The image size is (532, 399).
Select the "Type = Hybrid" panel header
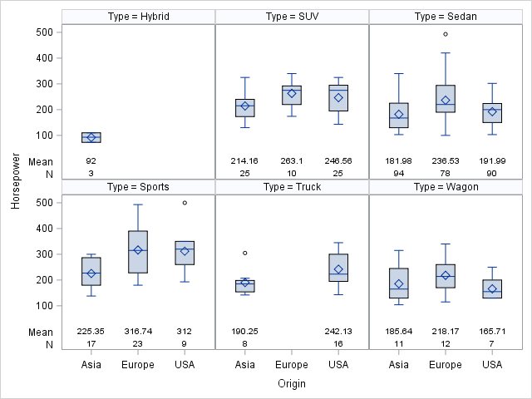tap(138, 17)
